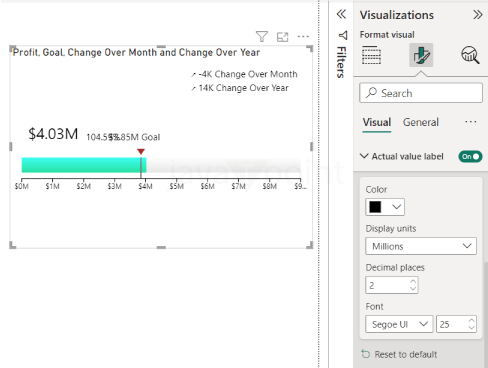Viewport: 488px width, 368px height.
Task: Click the $0M axis label
Action: (x=22, y=186)
